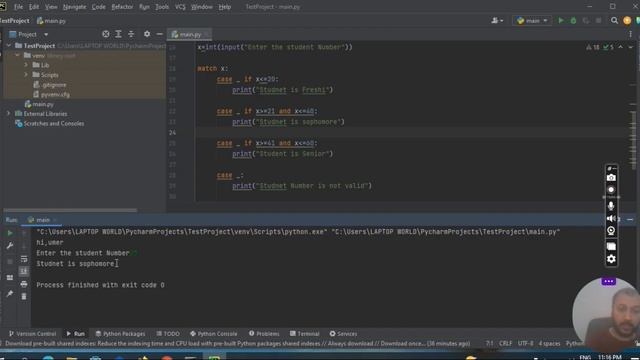Go to previous highlighted error arrow
Screen dimensions: 640x360
[x=620, y=47]
